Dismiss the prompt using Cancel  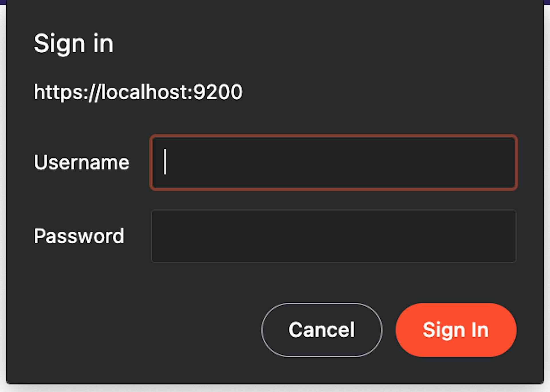tap(321, 330)
